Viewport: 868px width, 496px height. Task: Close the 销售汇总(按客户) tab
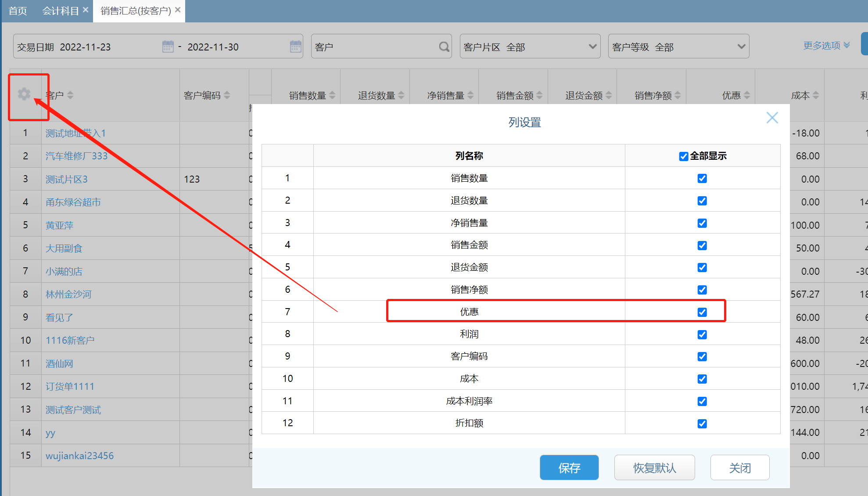click(178, 10)
